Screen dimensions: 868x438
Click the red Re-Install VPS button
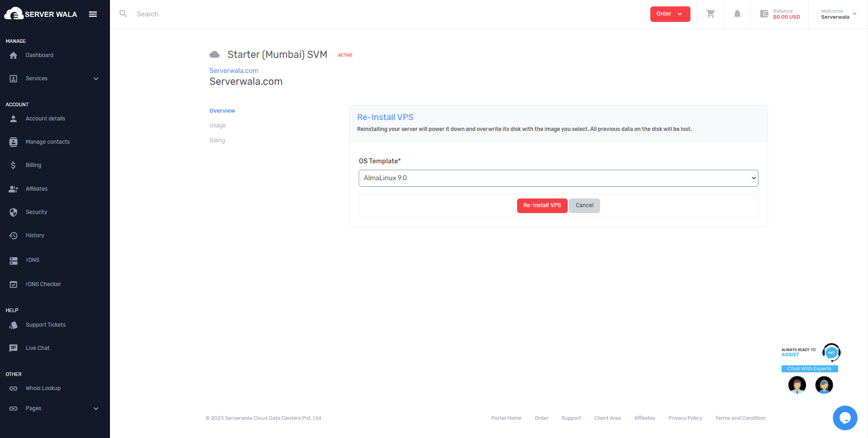tap(542, 205)
